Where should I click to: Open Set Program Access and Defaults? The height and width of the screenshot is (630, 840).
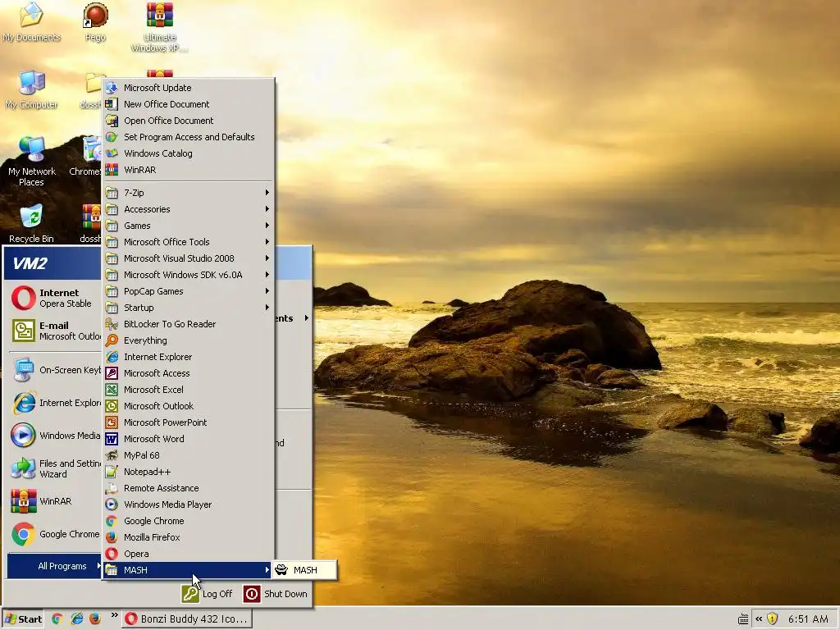click(x=189, y=137)
